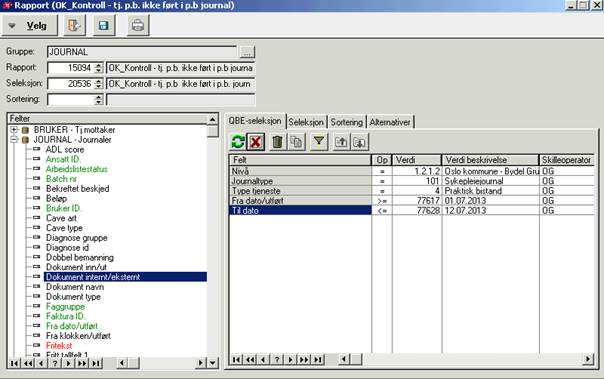Click the printer icon in toolbar
The height and width of the screenshot is (379, 604).
click(138, 26)
